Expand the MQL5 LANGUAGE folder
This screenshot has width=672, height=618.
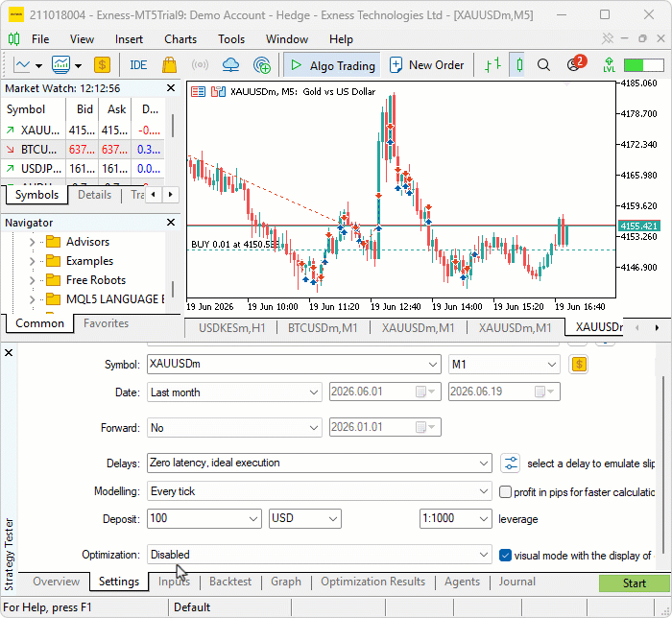(32, 299)
